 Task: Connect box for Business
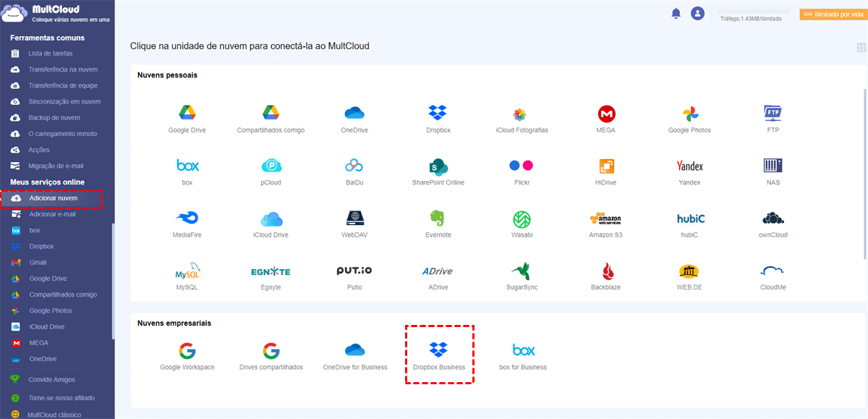(523, 350)
